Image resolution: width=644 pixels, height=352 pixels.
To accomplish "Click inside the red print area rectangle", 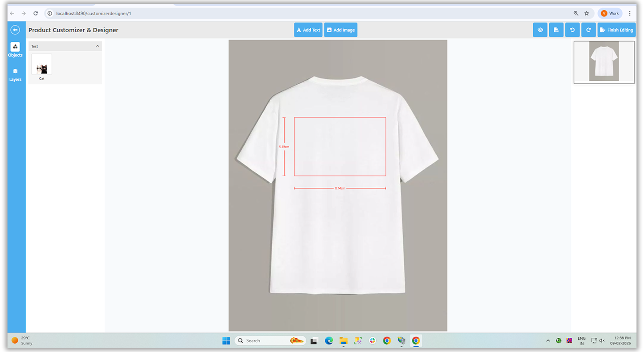I will (x=340, y=146).
